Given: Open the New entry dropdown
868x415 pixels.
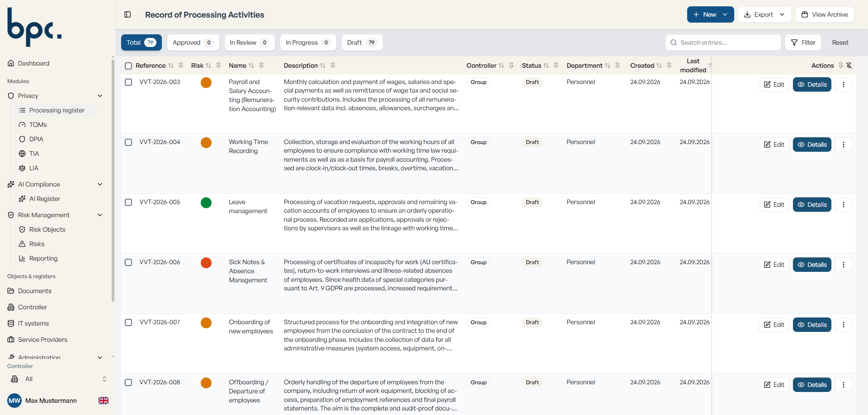Looking at the screenshot, I should tap(711, 14).
